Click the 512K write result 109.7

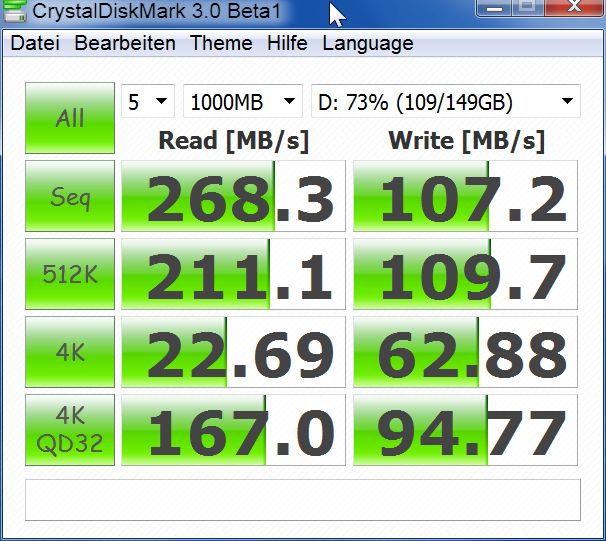pos(465,274)
